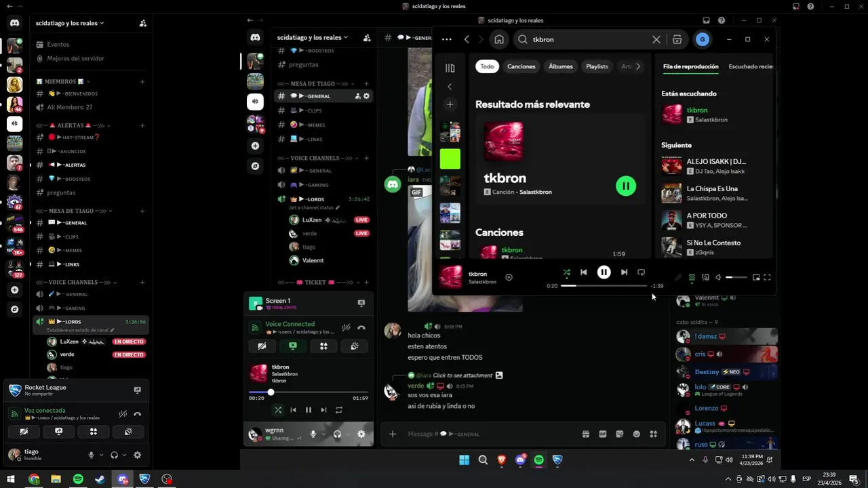868x488 pixels.
Task: Open tiago's headphone options arrow
Action: click(x=124, y=455)
